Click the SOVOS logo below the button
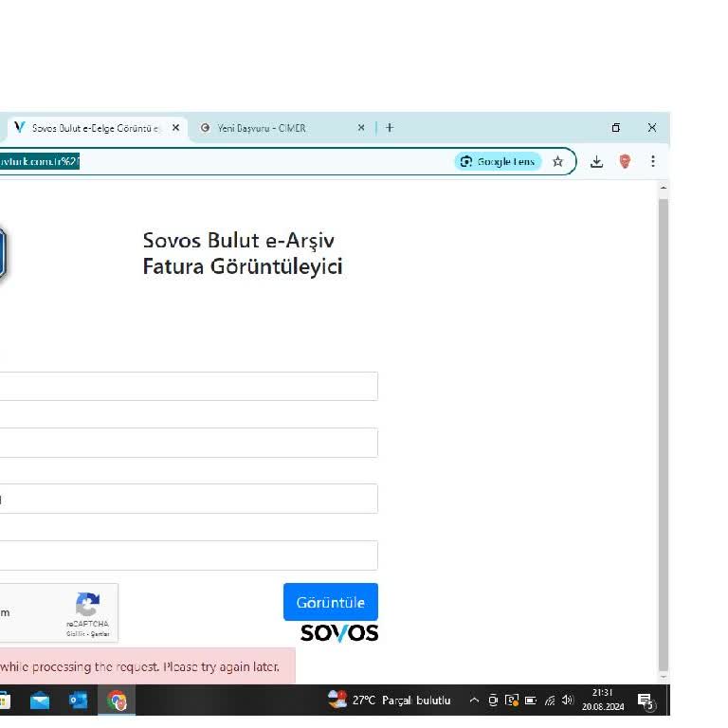Screen dimensions: 728x728 pos(339,633)
